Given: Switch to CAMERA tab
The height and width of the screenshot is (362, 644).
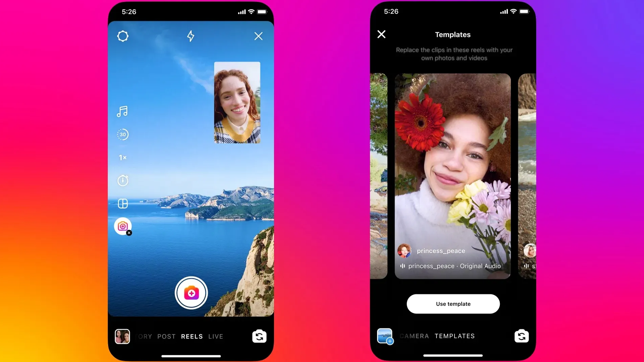Looking at the screenshot, I should point(414,337).
